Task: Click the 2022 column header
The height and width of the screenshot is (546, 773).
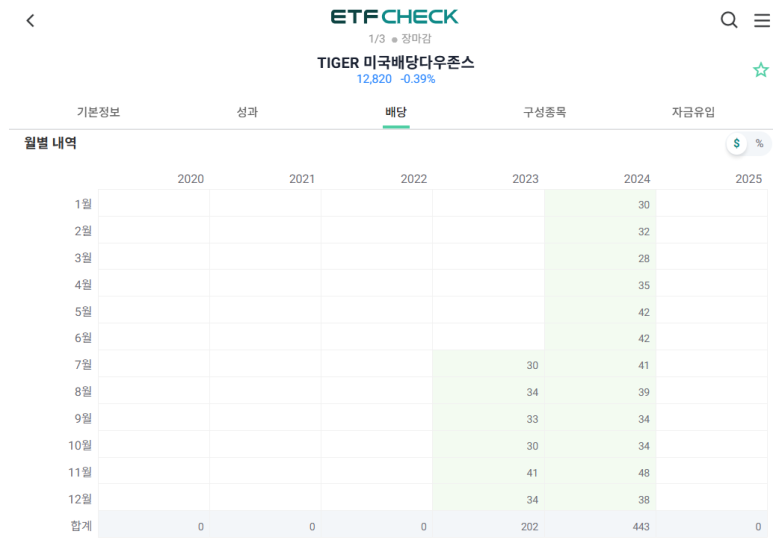Action: (x=414, y=179)
